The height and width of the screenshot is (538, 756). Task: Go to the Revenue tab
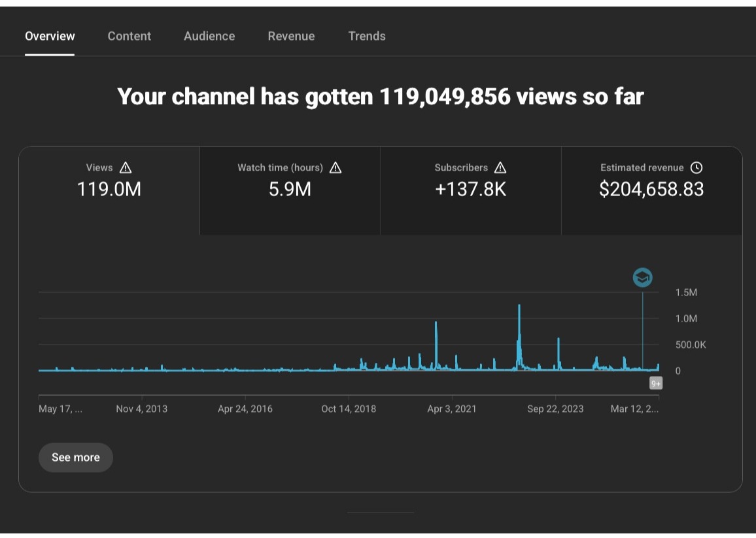291,36
